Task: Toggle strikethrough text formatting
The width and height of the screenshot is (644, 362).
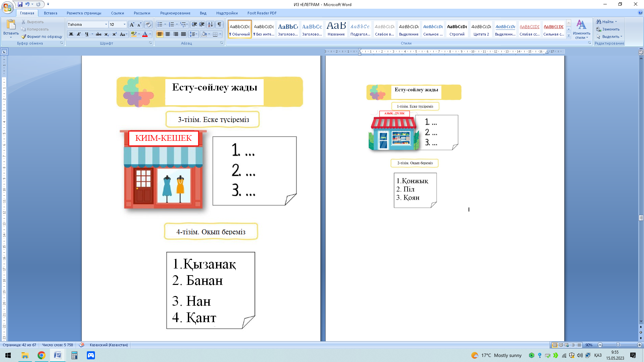Action: point(99,34)
